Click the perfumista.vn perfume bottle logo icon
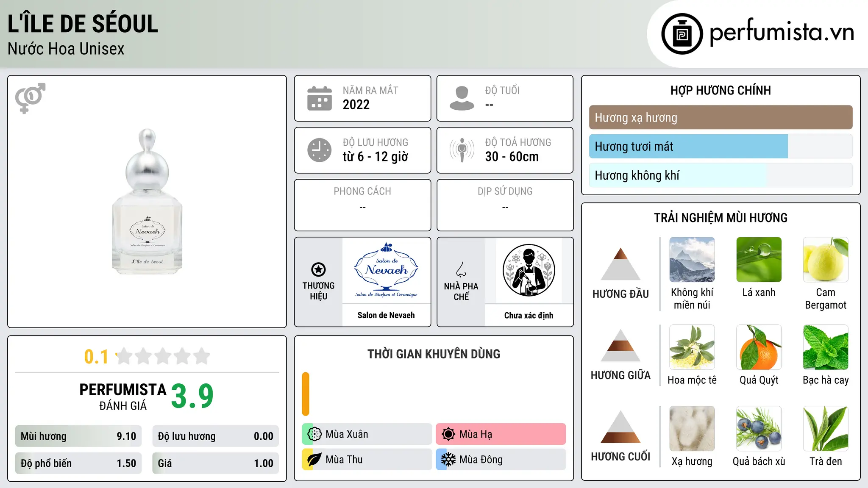 [x=682, y=34]
